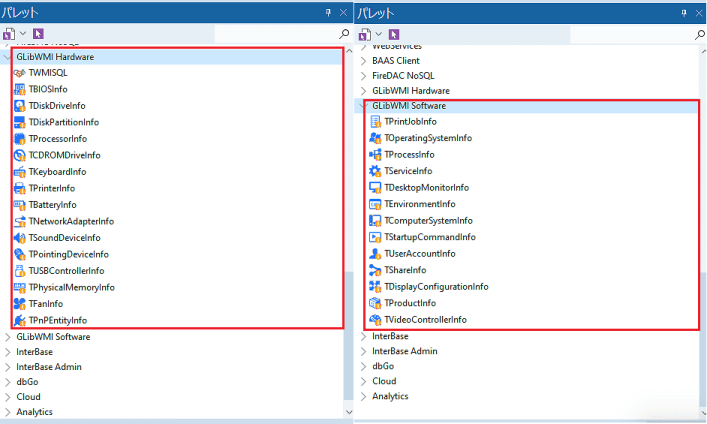This screenshot has height=424, width=707.
Task: Select the TProcessInfo component icon
Action: 375,155
